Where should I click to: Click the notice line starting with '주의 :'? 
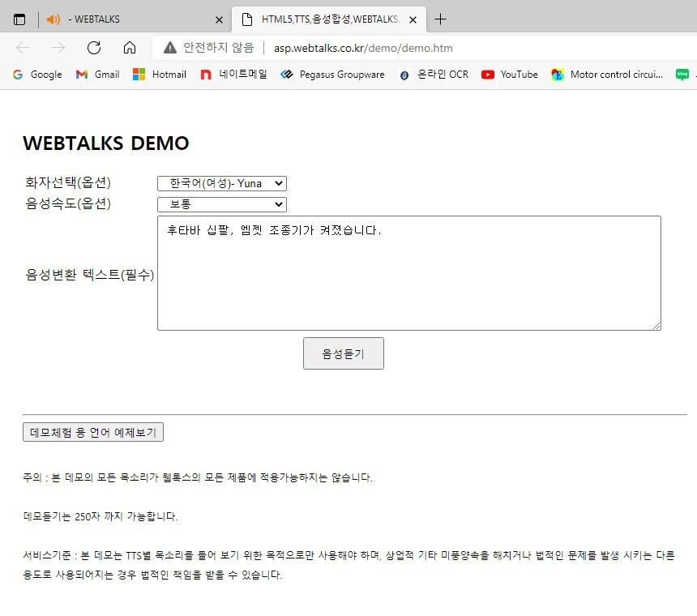click(198, 477)
